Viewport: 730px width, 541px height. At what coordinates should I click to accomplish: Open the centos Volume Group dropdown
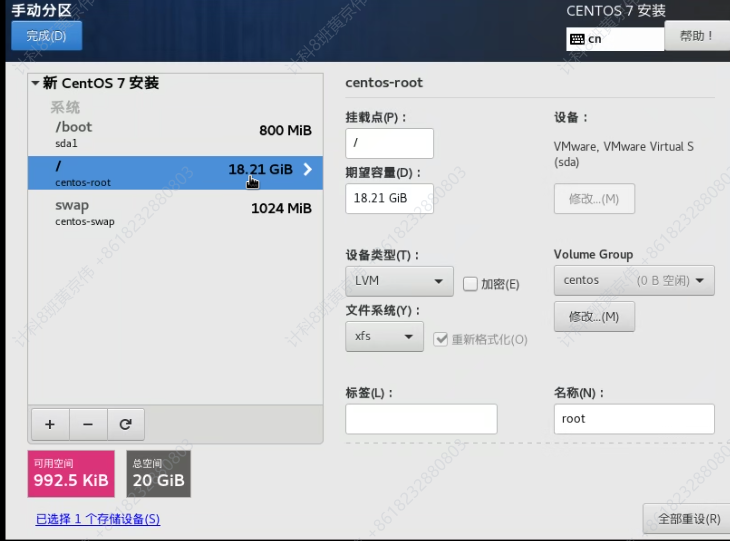click(634, 280)
